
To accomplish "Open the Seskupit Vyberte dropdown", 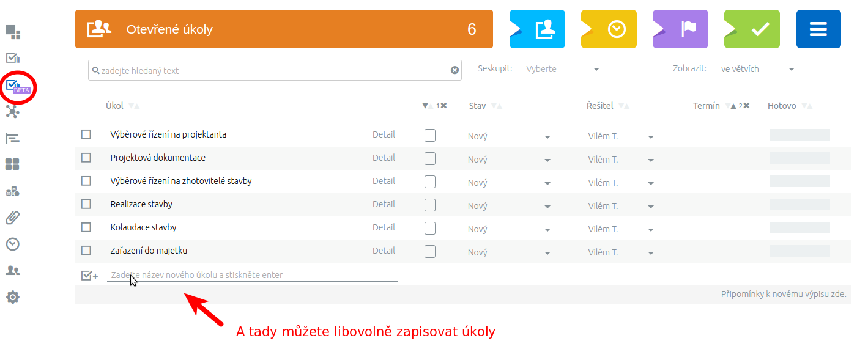I will 563,69.
